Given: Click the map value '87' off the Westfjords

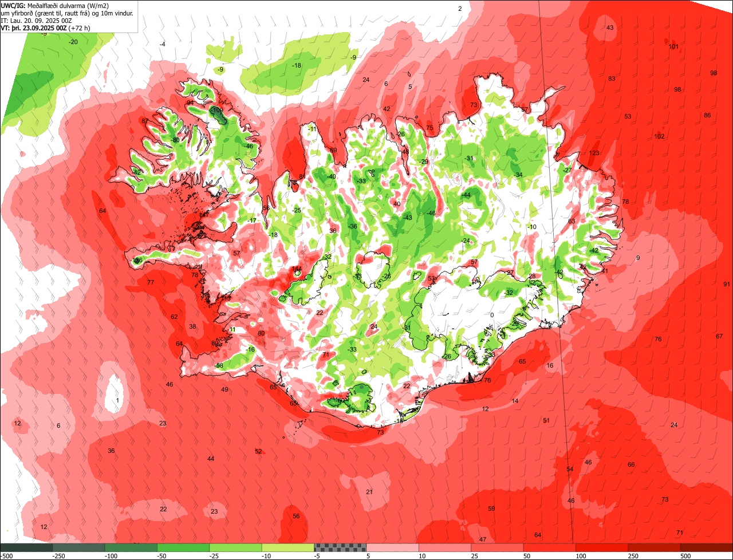Looking at the screenshot, I should coord(145,121).
